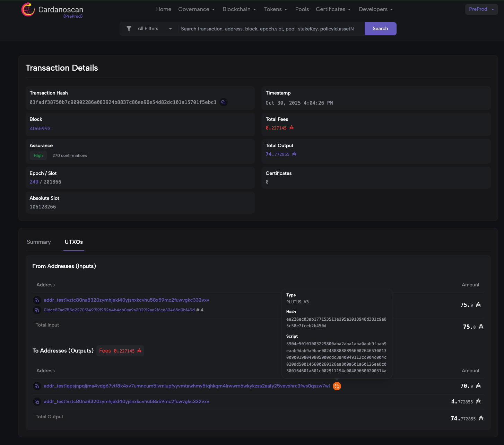This screenshot has width=504, height=445.
Task: Copy the transaction hash
Action: click(224, 103)
